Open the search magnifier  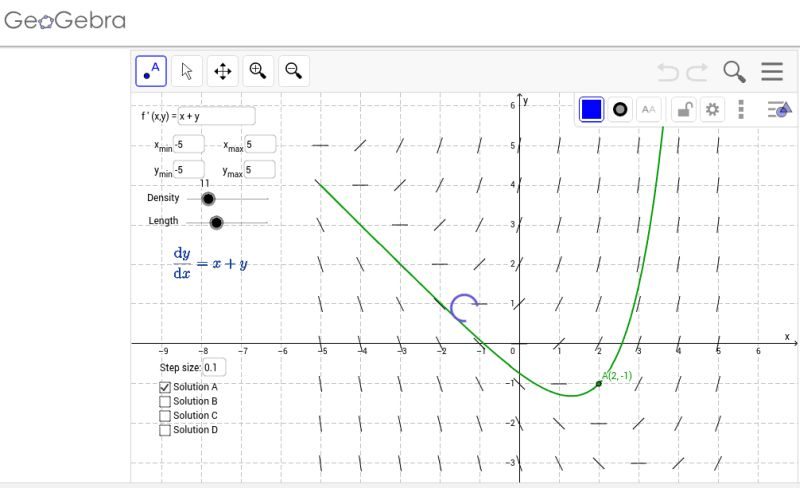pos(734,72)
